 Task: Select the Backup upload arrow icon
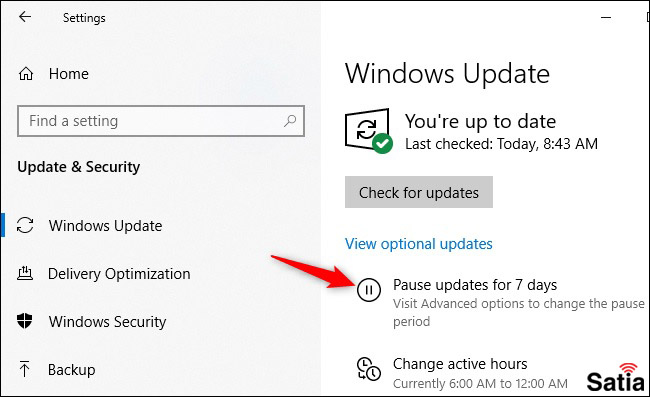click(24, 369)
